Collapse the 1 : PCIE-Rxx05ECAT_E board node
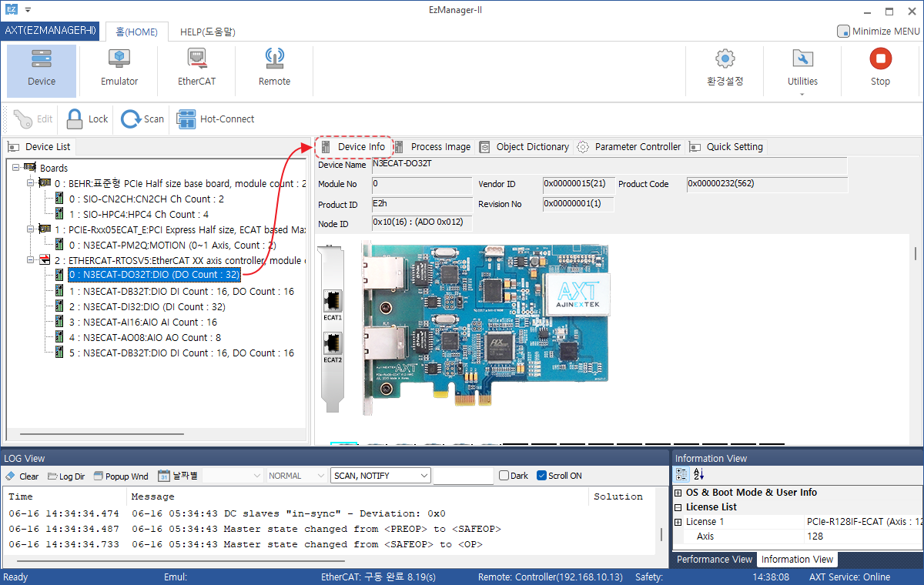This screenshot has height=585, width=924. click(30, 229)
